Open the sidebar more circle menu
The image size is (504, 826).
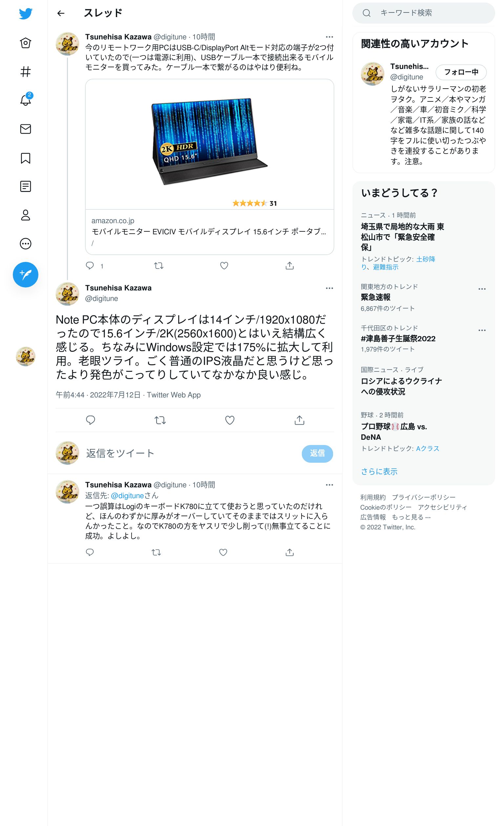click(x=26, y=244)
